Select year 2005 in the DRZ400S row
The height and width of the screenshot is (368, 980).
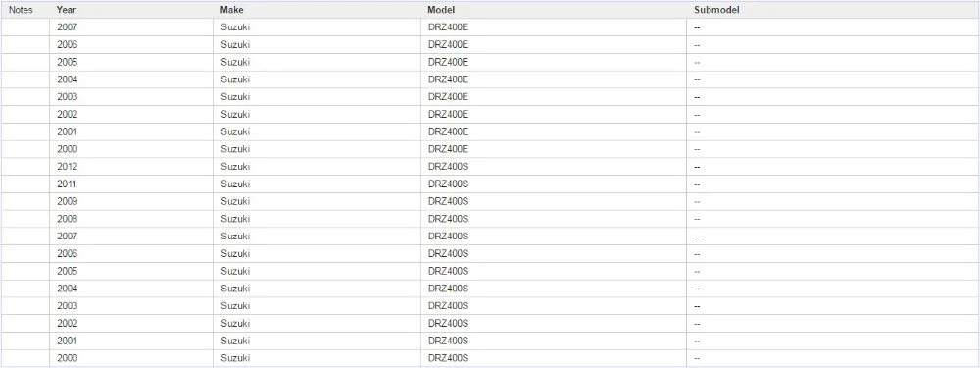pyautogui.click(x=67, y=272)
